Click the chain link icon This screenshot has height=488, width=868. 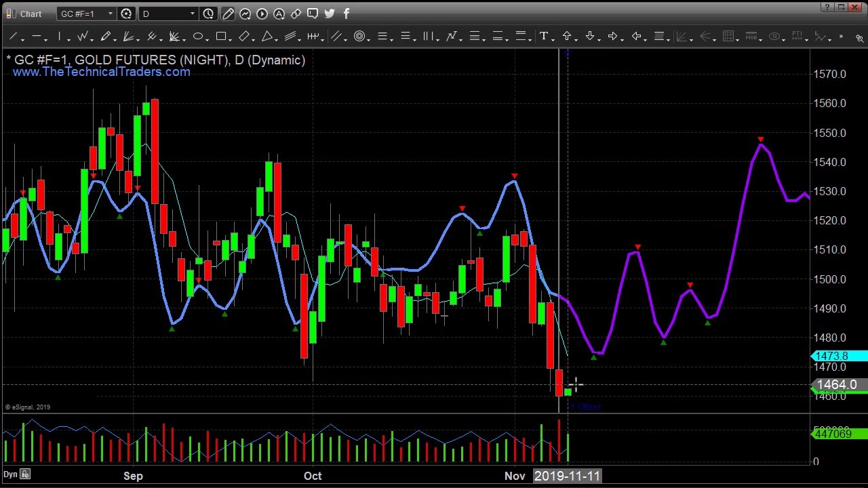click(x=296, y=14)
